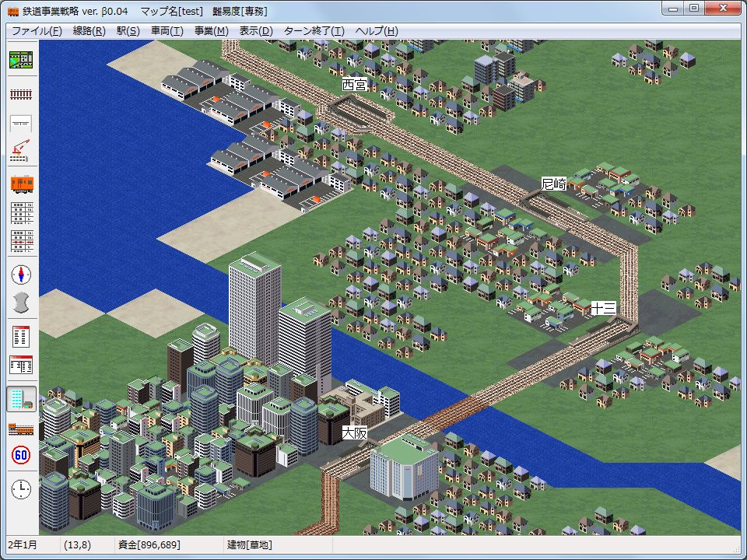Open the 線路(R) menu
This screenshot has width=747, height=560.
pos(89,31)
